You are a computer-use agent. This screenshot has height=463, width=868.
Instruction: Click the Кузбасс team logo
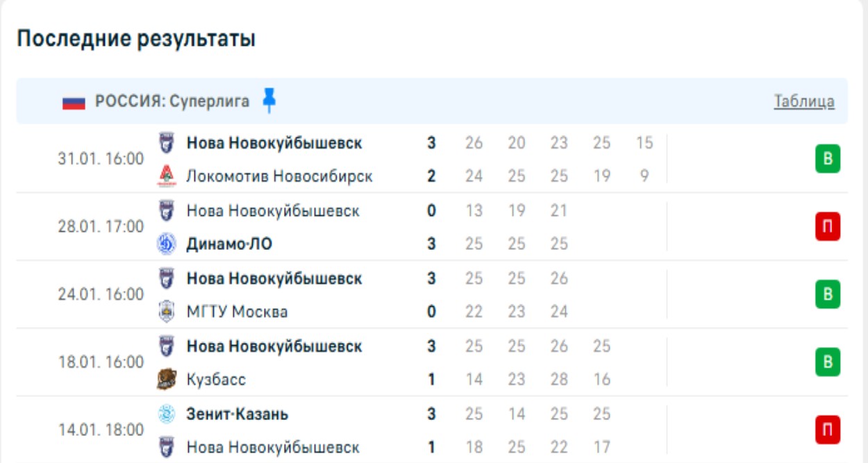coord(167,380)
